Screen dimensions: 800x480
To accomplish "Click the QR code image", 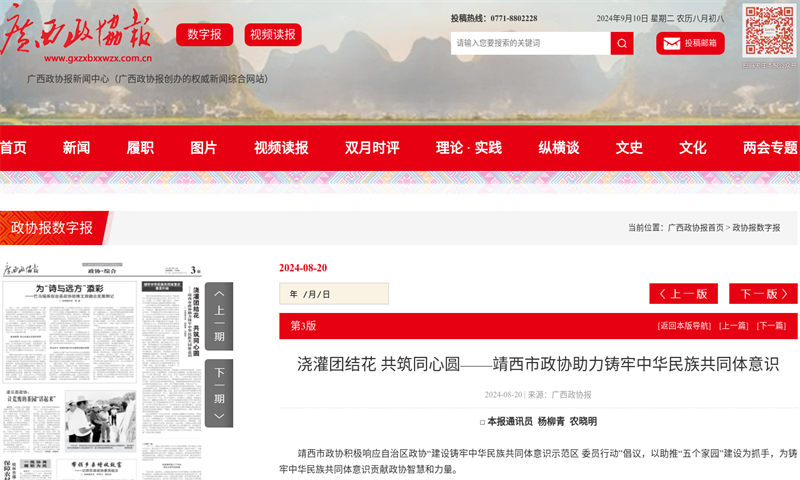I will pyautogui.click(x=769, y=31).
